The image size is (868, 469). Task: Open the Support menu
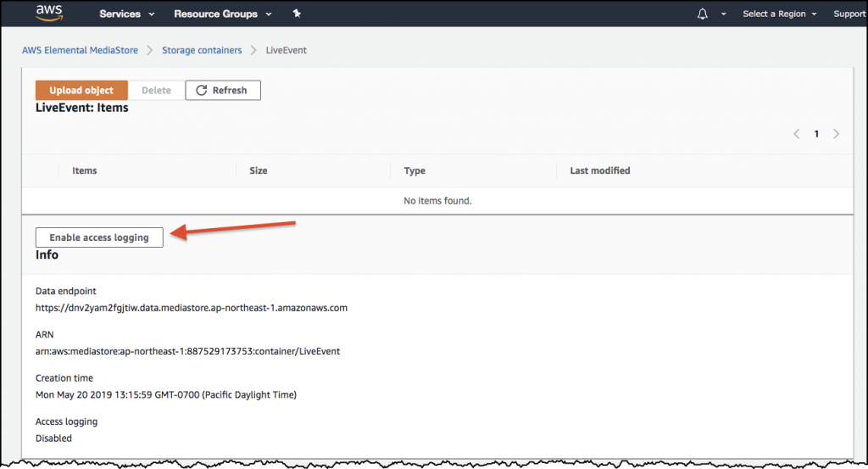[x=849, y=14]
